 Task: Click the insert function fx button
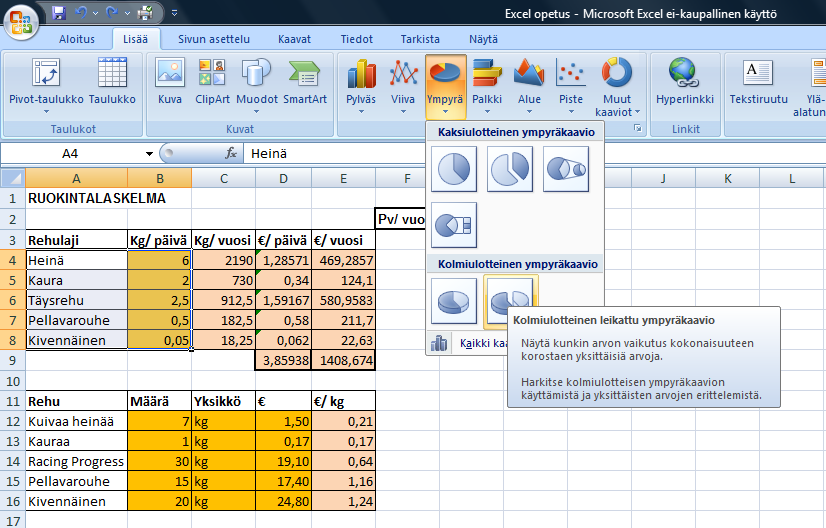pyautogui.click(x=231, y=153)
